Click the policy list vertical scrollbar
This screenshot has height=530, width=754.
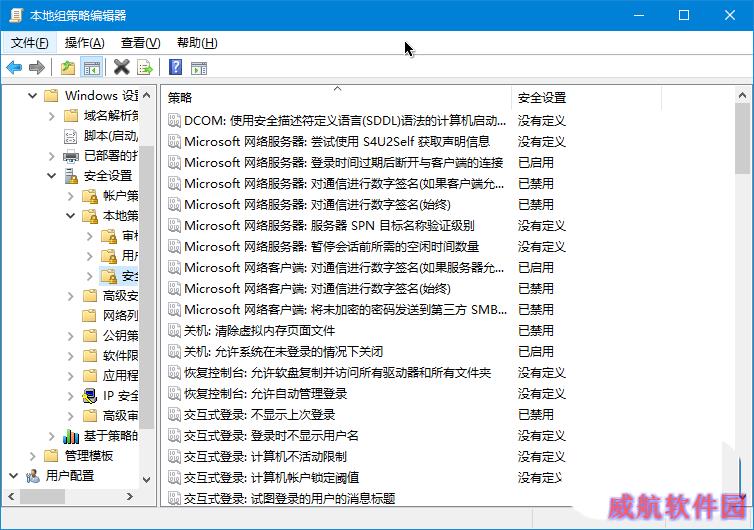coord(742,300)
